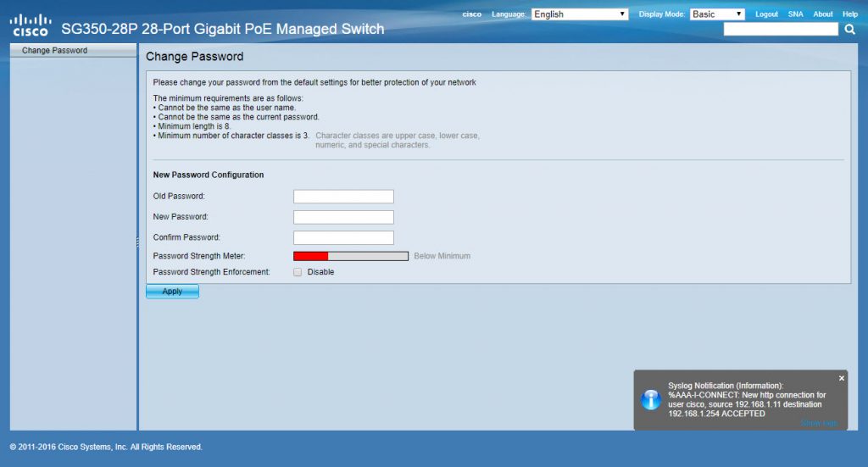Open the About link
The width and height of the screenshot is (868, 467).
(822, 14)
